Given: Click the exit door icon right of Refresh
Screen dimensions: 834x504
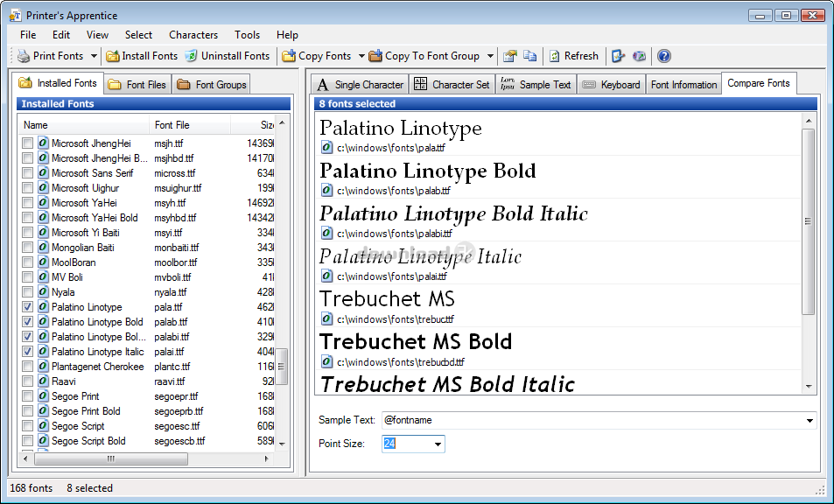Looking at the screenshot, I should [619, 56].
